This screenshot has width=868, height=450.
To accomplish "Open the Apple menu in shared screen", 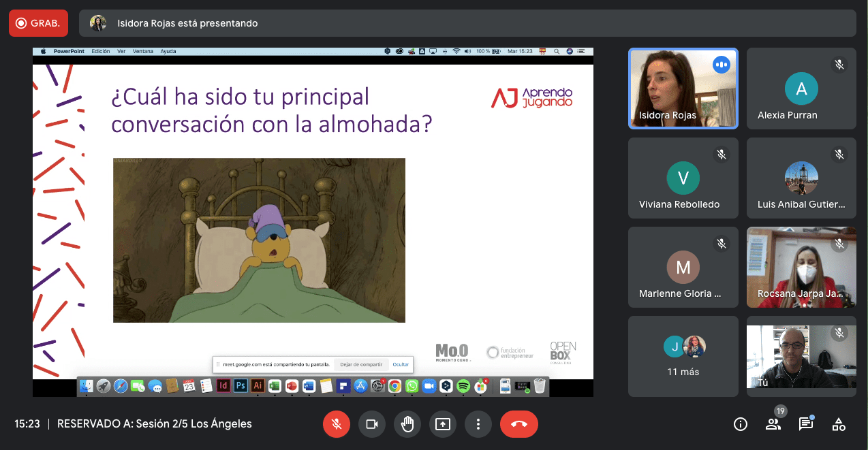I will pyautogui.click(x=43, y=51).
